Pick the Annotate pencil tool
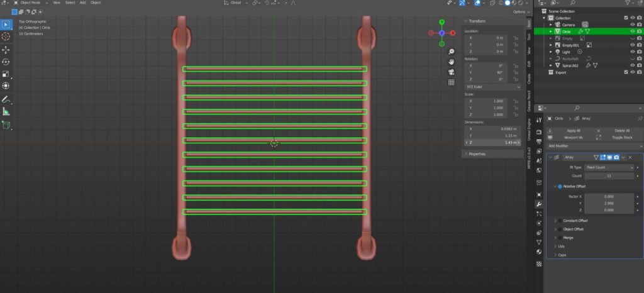Screen dimensions: 644x293 [6, 99]
